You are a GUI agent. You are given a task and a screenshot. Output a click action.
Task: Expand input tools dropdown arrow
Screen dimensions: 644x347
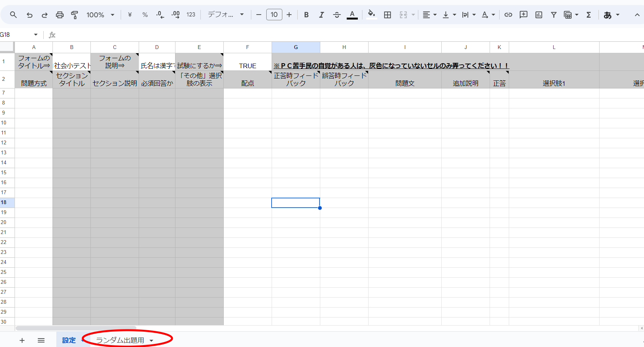click(x=618, y=15)
